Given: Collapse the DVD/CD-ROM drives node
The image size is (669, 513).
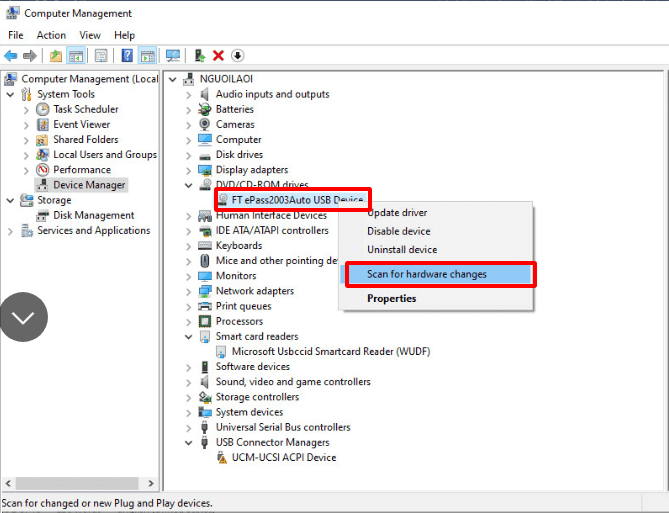Looking at the screenshot, I should coord(189,185).
